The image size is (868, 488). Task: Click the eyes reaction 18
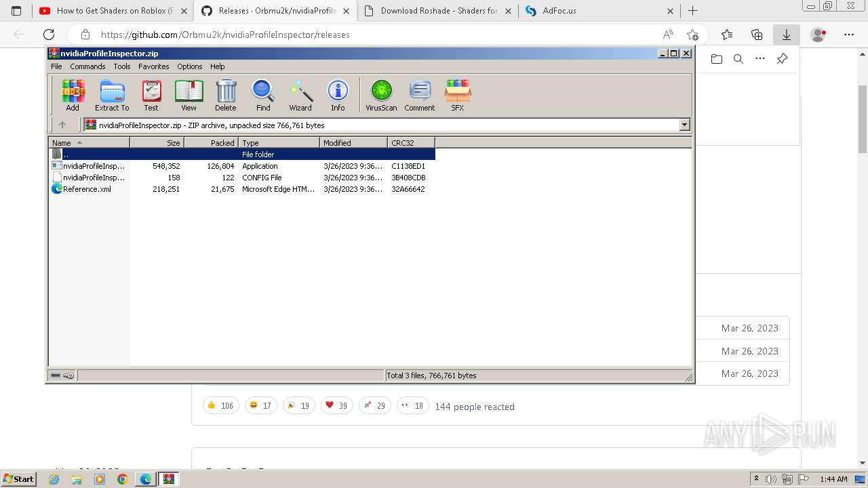pyautogui.click(x=412, y=405)
